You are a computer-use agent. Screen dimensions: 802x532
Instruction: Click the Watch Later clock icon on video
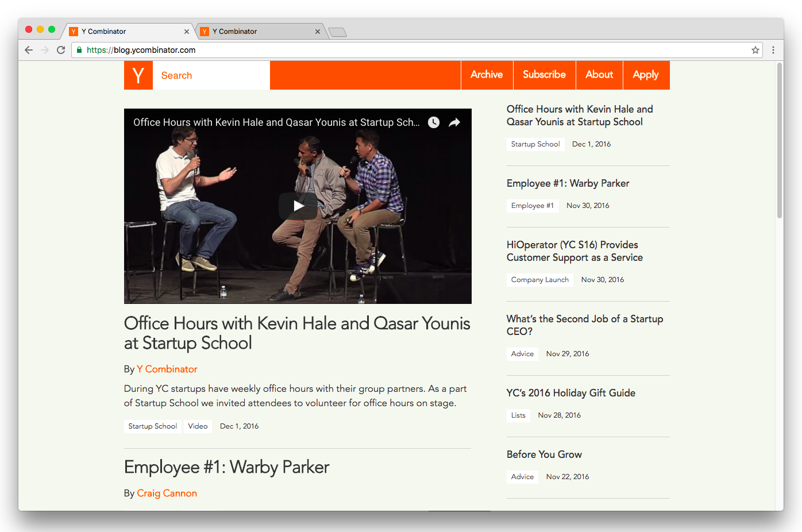(x=434, y=122)
